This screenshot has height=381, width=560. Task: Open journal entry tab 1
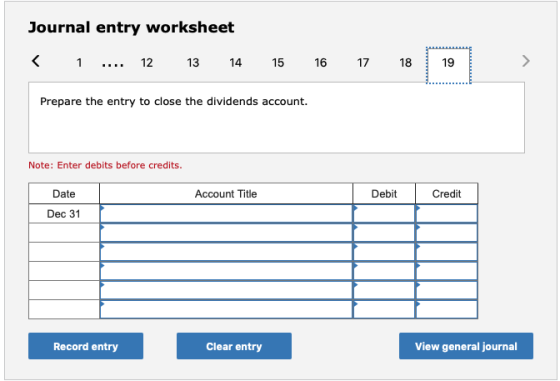(79, 63)
